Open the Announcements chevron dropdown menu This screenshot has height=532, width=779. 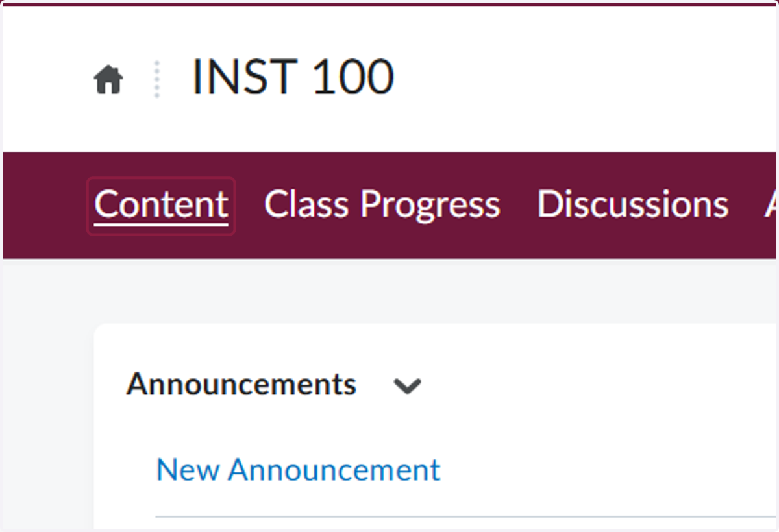click(x=408, y=386)
